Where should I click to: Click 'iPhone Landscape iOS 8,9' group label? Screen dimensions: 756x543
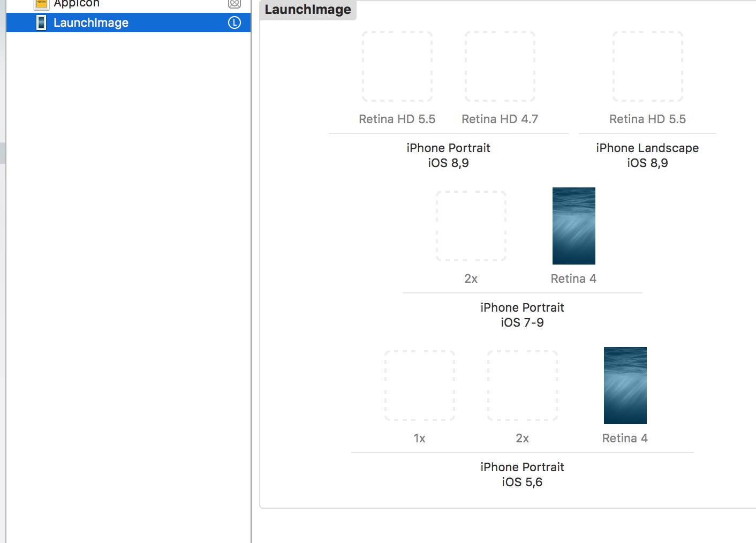[x=648, y=155]
